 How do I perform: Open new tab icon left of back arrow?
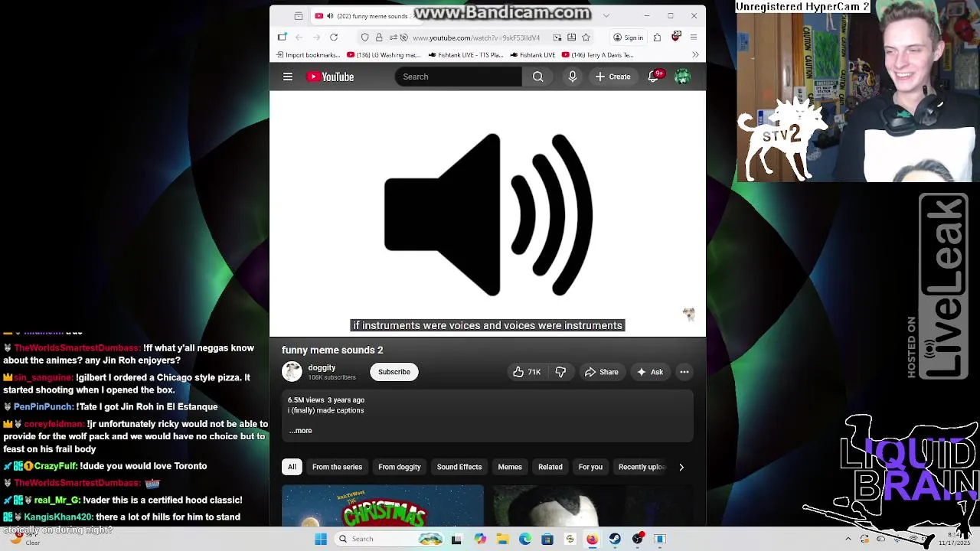282,37
